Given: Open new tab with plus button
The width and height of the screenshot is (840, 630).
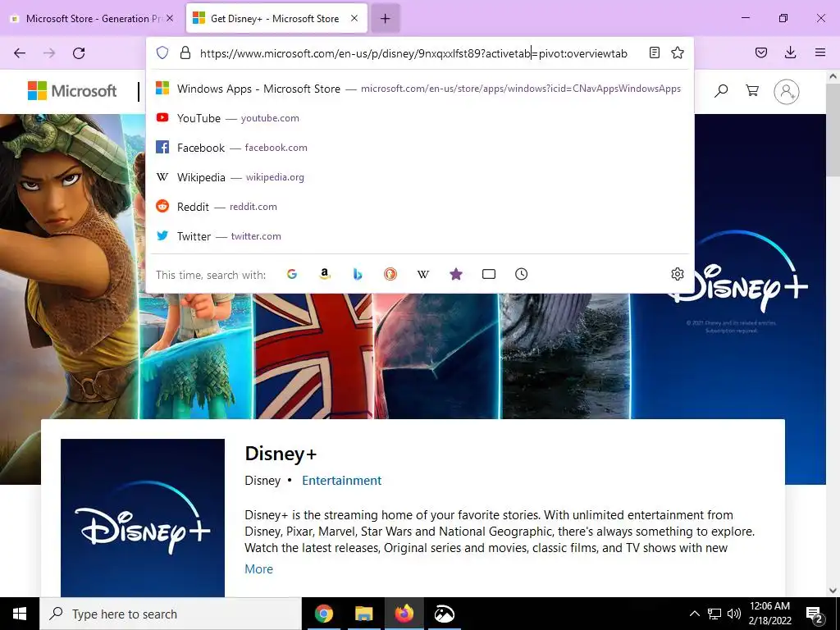Looking at the screenshot, I should click(386, 19).
